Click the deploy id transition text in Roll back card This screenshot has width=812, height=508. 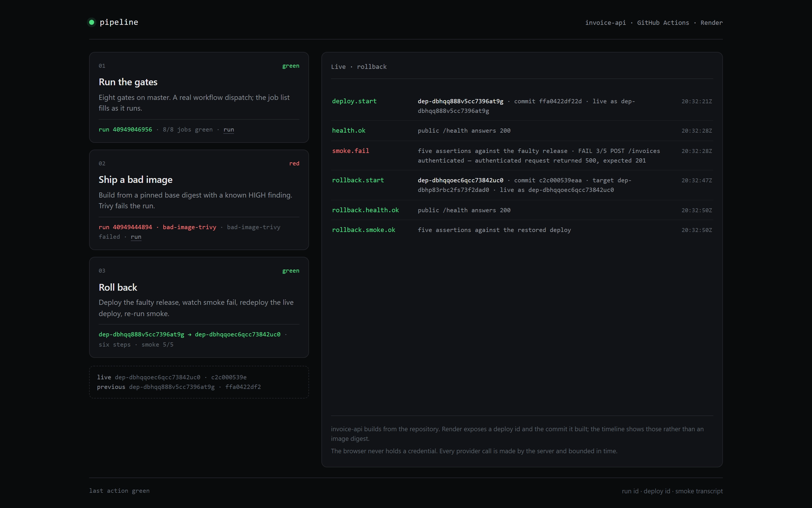tap(189, 334)
